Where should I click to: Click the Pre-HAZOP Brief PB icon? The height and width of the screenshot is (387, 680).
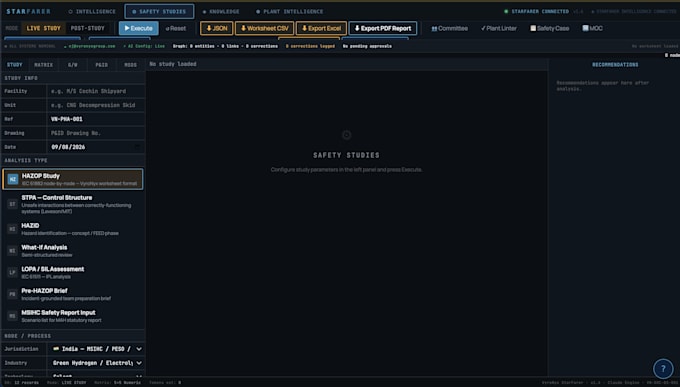[13, 294]
